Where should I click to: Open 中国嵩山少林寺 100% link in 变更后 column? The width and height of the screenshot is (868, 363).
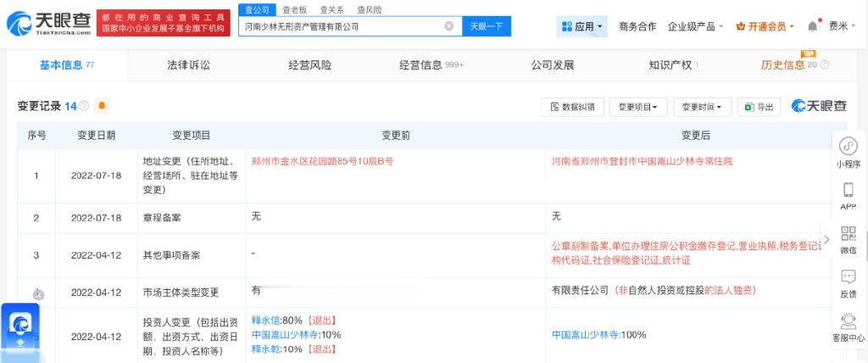(x=585, y=335)
